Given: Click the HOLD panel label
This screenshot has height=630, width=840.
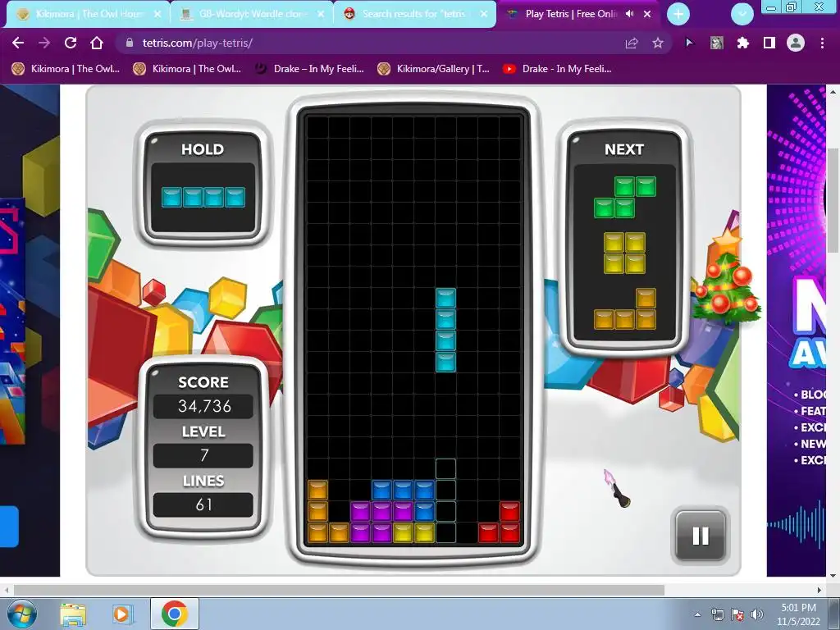Looking at the screenshot, I should (203, 149).
